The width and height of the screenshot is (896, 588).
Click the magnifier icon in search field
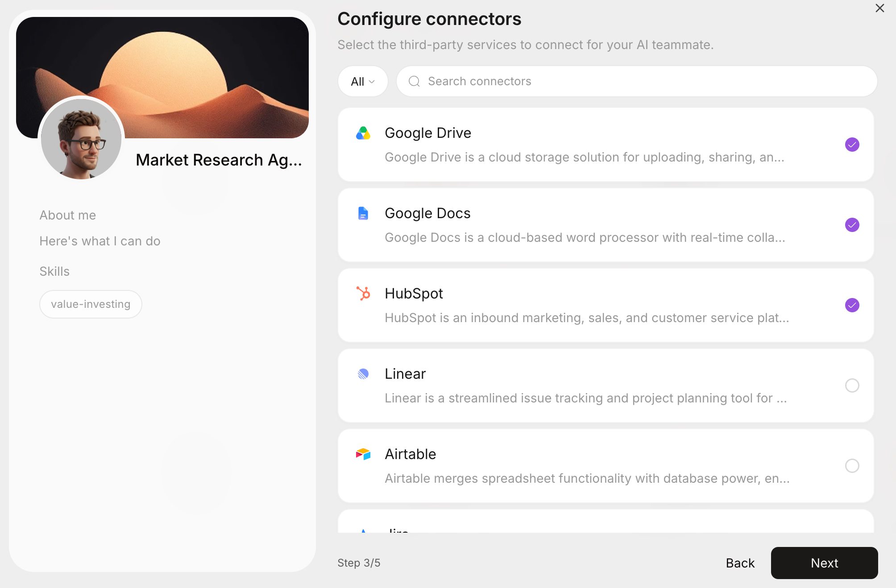[415, 81]
